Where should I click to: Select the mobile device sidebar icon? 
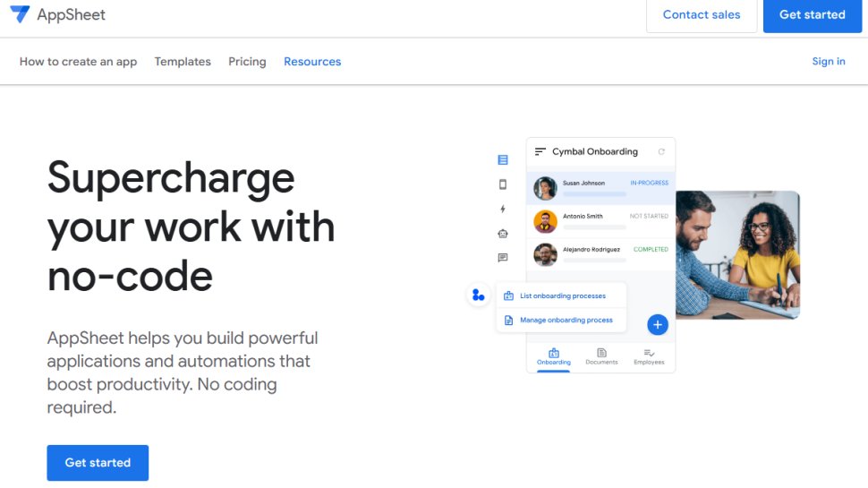[503, 184]
